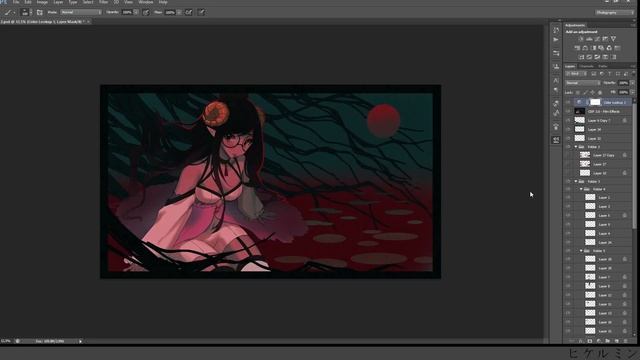
Task: Add a Levels adjustment
Action: tap(589, 39)
